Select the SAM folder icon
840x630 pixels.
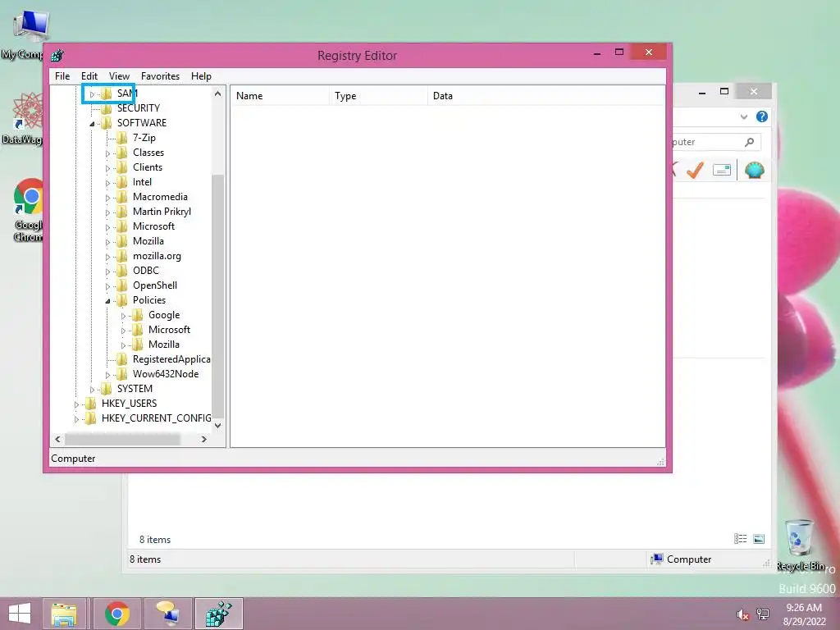107,94
